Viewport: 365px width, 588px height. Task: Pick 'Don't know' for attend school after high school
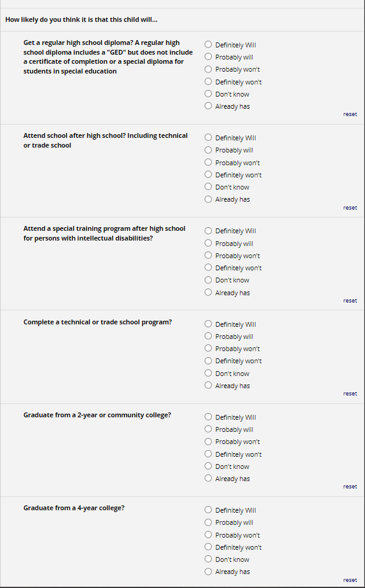click(208, 186)
